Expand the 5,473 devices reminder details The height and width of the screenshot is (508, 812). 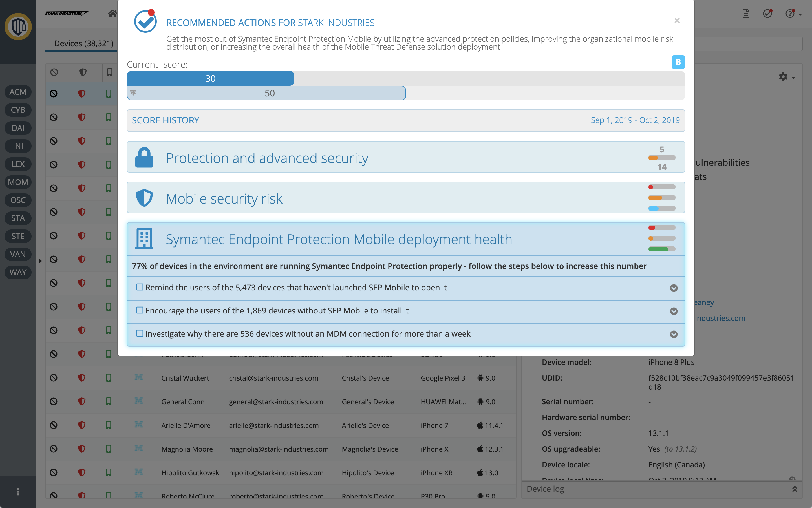674,288
